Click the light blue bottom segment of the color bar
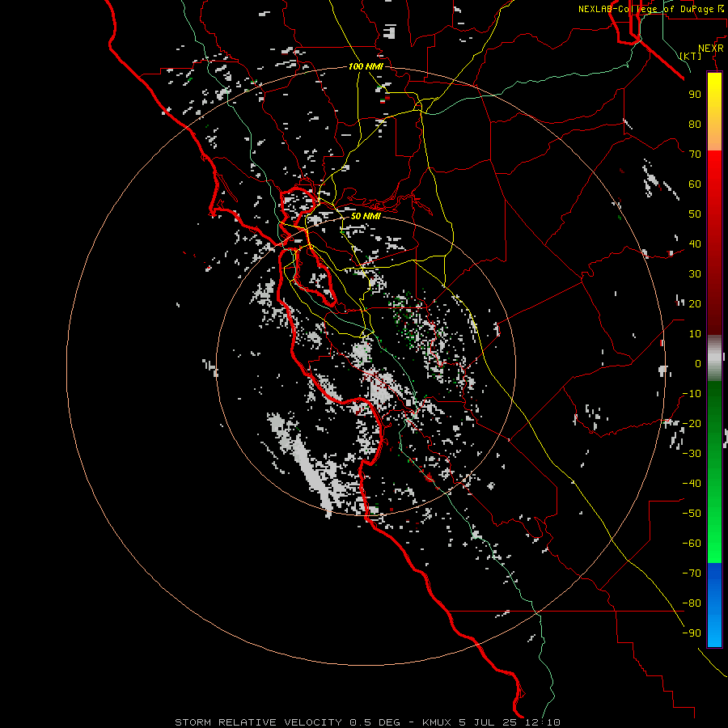728x728 pixels. pos(714,632)
